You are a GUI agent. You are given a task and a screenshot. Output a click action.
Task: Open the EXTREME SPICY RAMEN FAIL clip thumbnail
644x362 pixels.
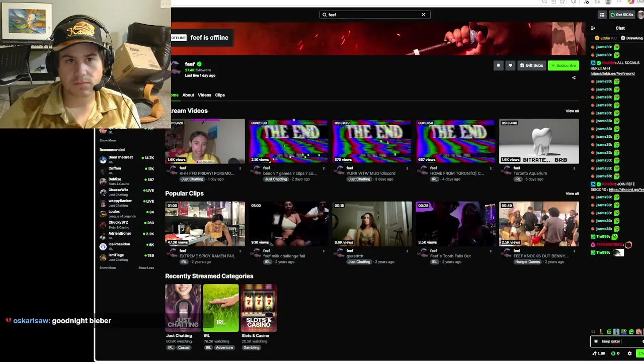point(205,224)
